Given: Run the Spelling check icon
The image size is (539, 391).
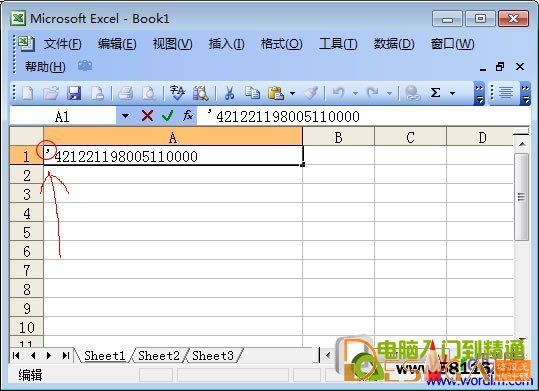Looking at the screenshot, I should point(177,93).
